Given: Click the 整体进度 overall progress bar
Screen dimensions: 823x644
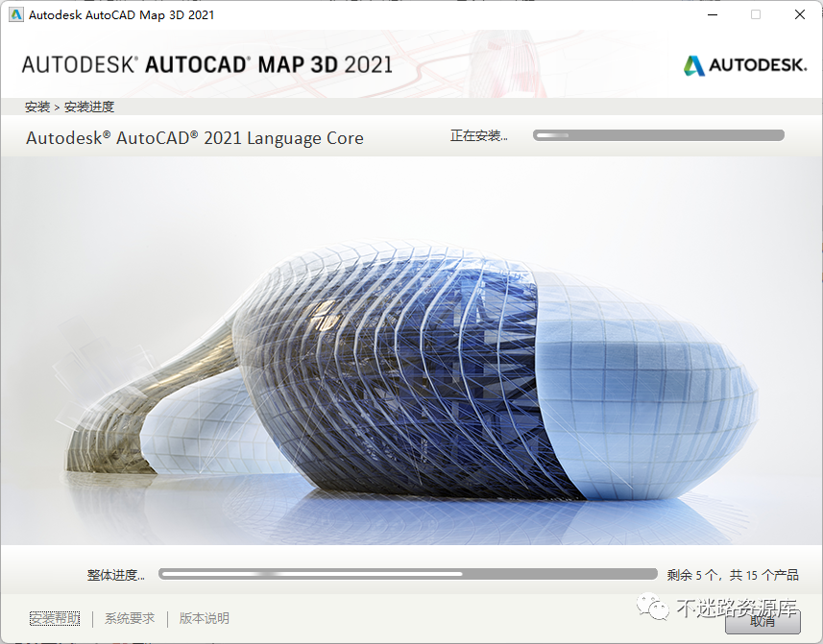Looking at the screenshot, I should pyautogui.click(x=408, y=574).
